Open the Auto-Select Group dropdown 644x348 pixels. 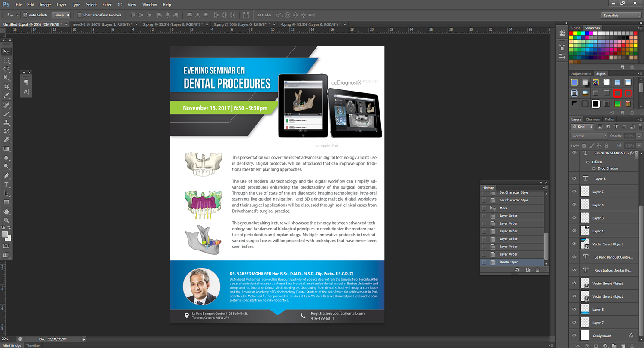61,15
